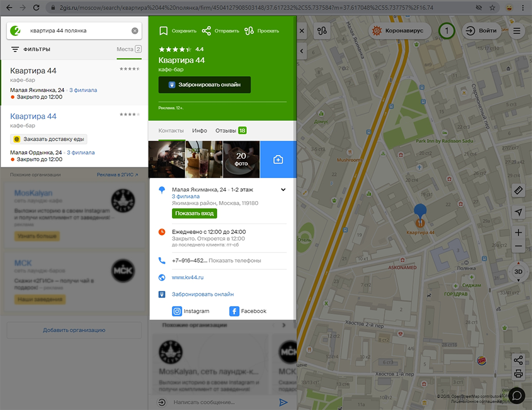This screenshot has height=410, width=532.
Task: Open support chat bubble
Action: (517, 396)
